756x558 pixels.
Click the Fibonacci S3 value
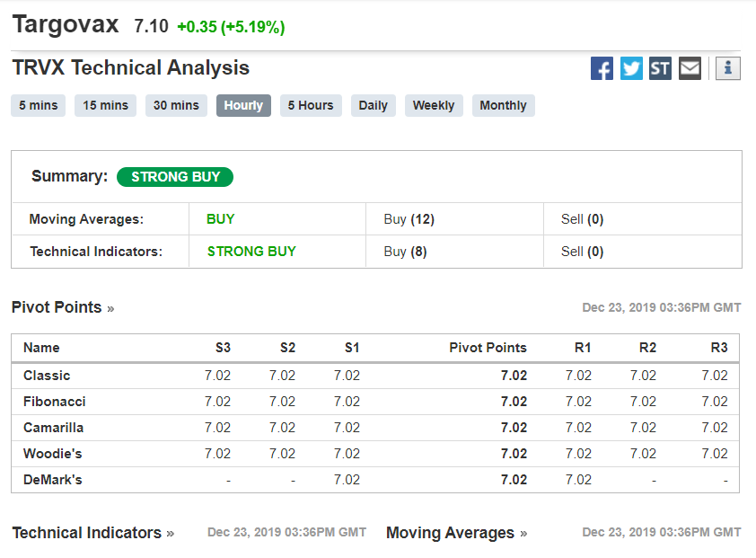pos(217,402)
